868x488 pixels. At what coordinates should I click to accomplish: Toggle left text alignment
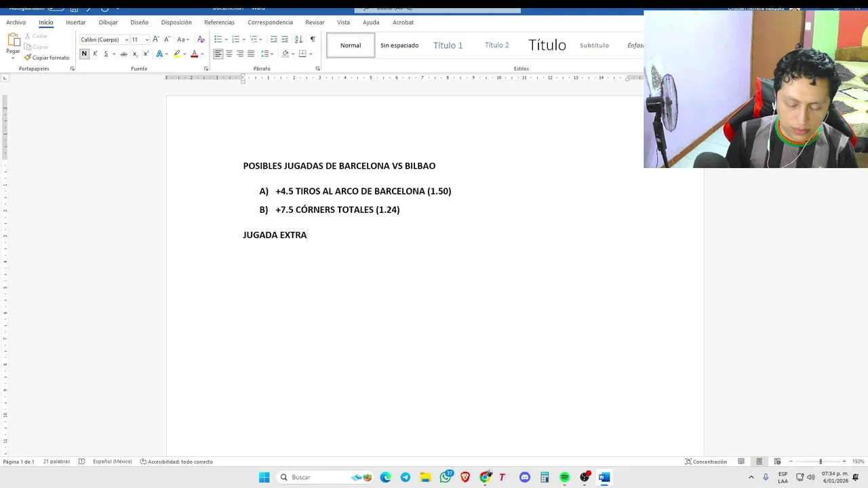point(218,54)
